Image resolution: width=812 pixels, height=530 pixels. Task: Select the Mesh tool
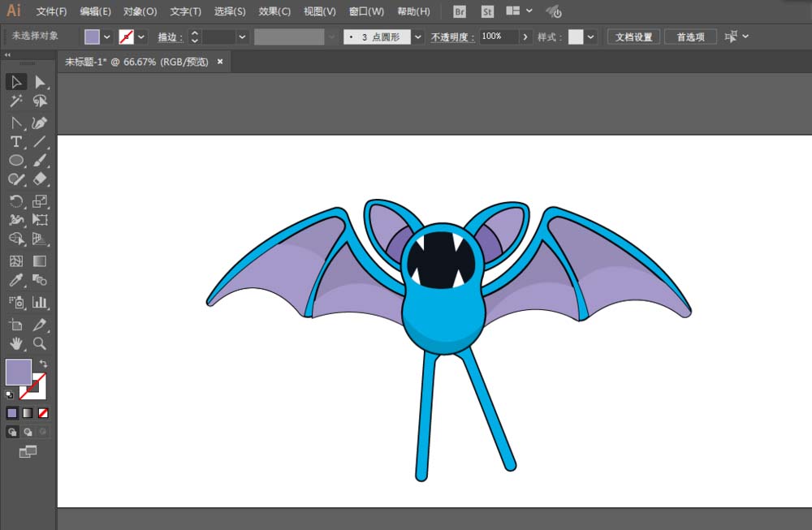click(16, 261)
